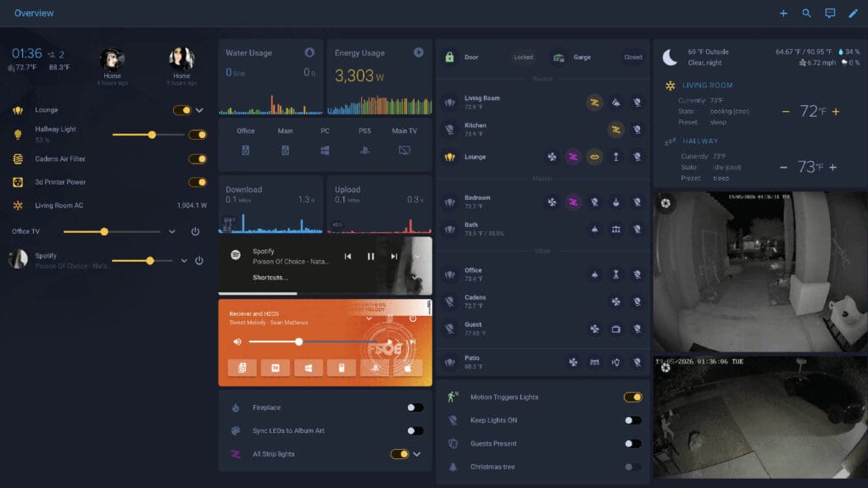Adjust the Hallway Light brightness slider
The image size is (868, 488).
[147, 135]
